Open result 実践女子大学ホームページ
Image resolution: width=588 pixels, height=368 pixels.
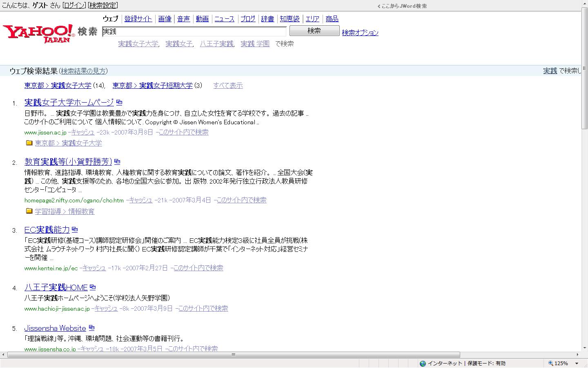[69, 102]
